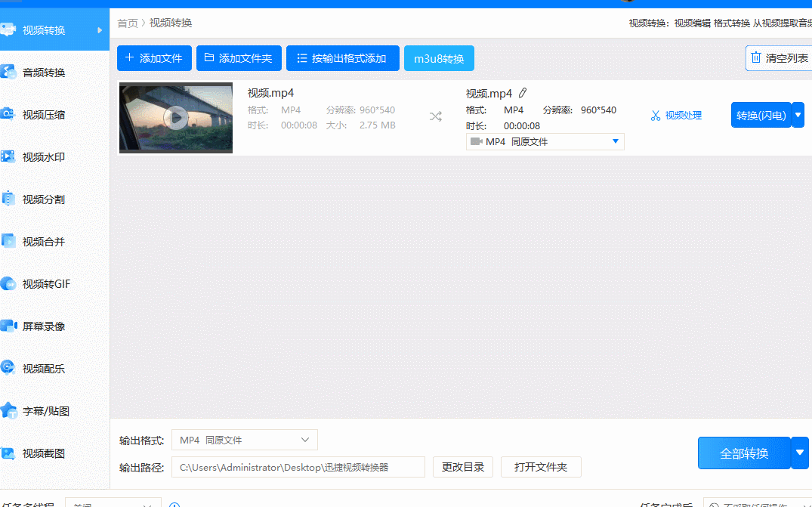Play the 视频.mp4 thumbnail preview
Screen dimensions: 812x507
pos(175,117)
